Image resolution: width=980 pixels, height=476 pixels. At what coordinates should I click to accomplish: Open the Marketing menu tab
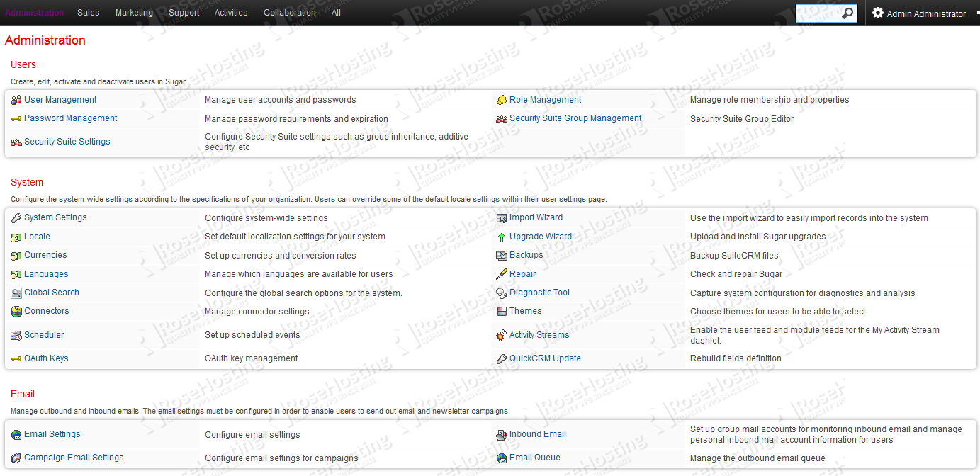(134, 13)
